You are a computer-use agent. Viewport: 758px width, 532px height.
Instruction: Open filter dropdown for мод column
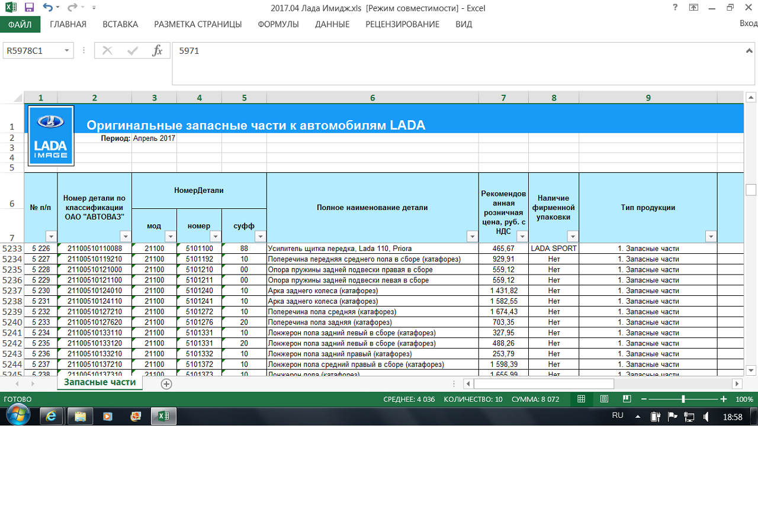171,237
